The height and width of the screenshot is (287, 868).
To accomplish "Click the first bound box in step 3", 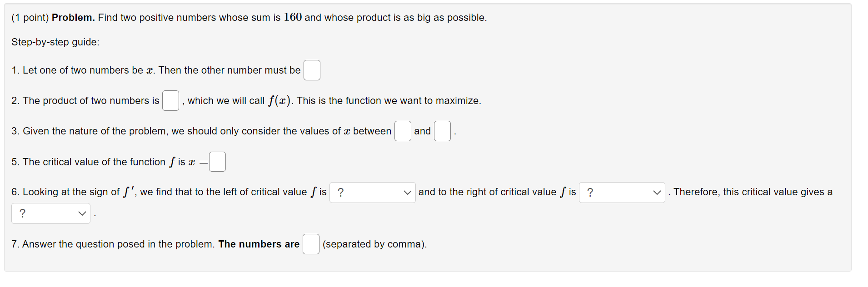I will [403, 131].
